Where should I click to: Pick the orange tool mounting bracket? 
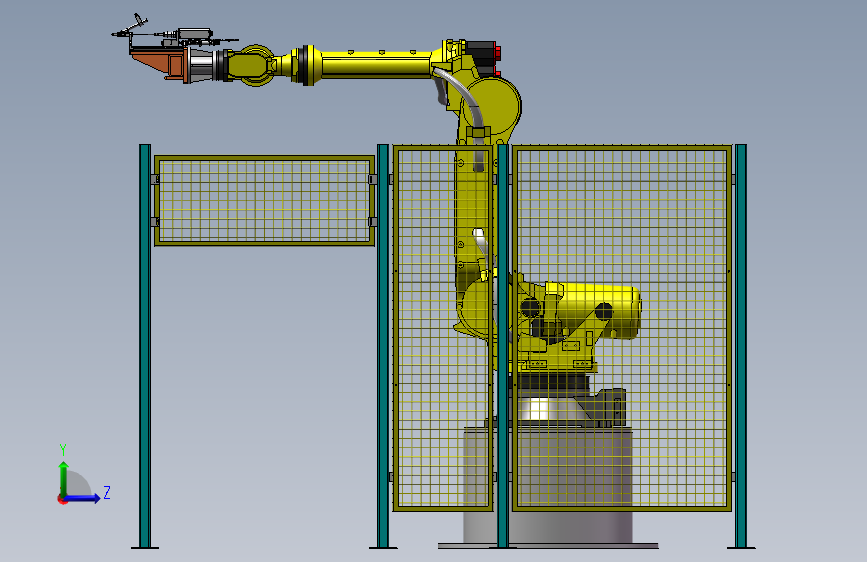[x=160, y=63]
